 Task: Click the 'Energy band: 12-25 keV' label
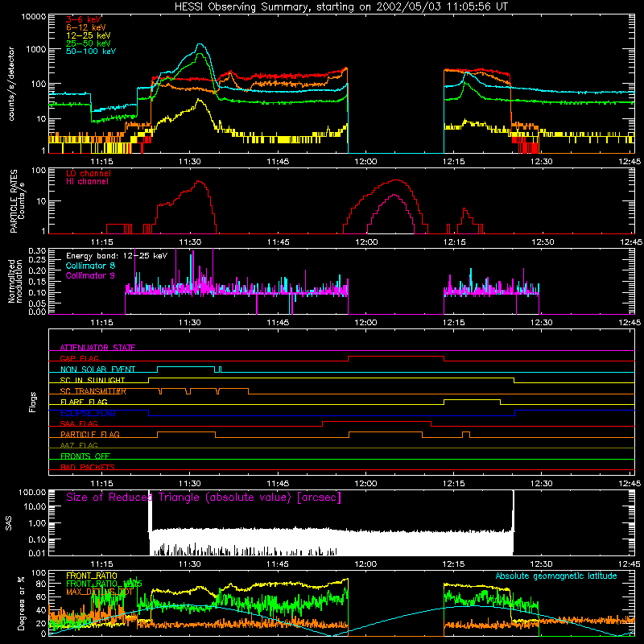coord(117,256)
